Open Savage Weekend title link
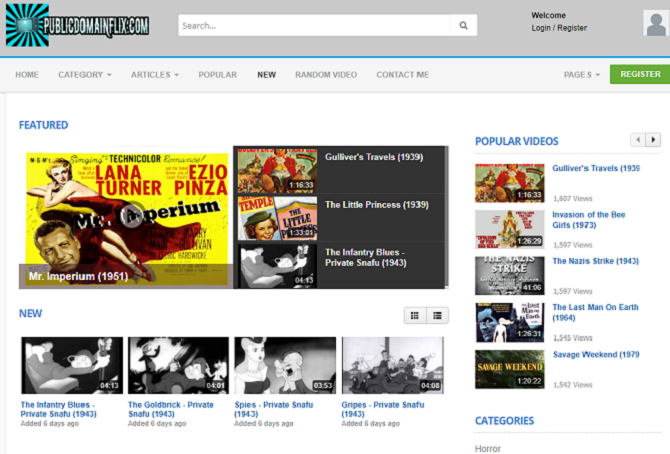The width and height of the screenshot is (670, 454). tap(596, 354)
